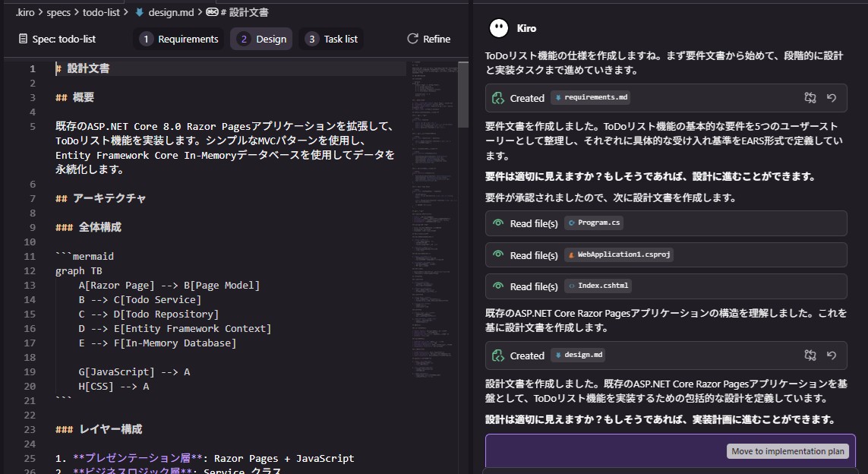Click eye icon in Program.cs read row
The image size is (868, 474).
tap(498, 223)
